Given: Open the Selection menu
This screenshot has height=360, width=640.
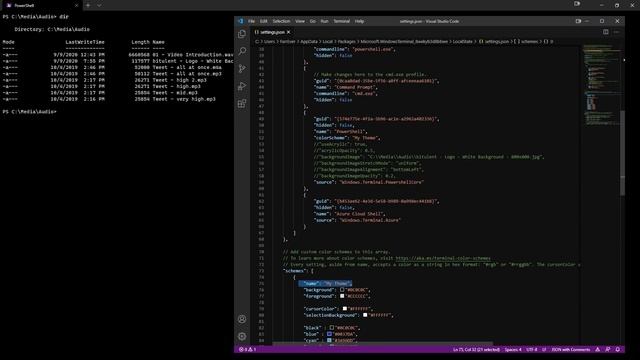Looking at the screenshot, I should pos(281,21).
